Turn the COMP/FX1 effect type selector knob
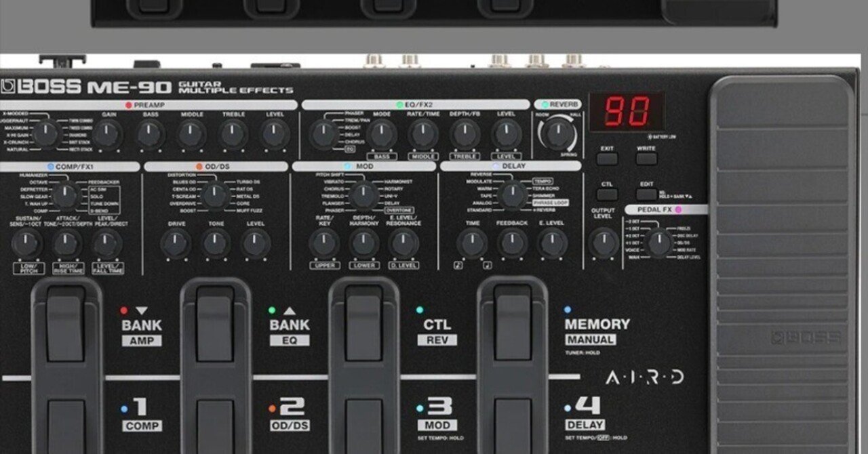The height and width of the screenshot is (454, 868). 65,196
